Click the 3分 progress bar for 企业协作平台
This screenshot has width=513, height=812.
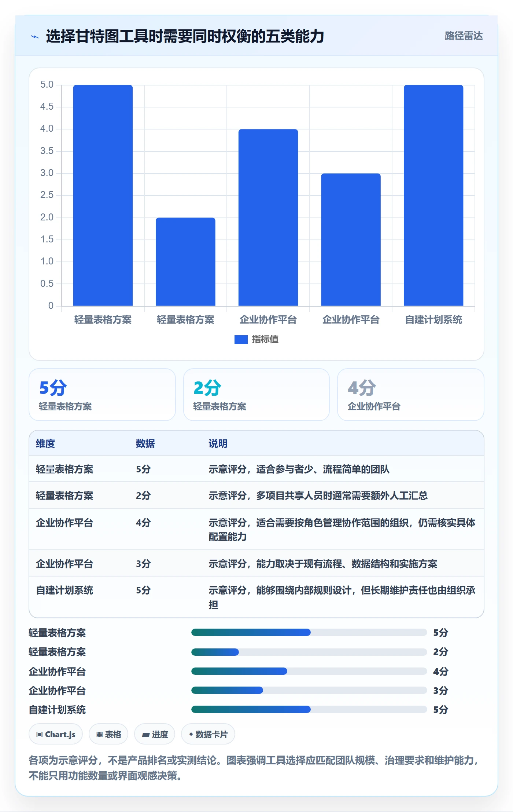pyautogui.click(x=309, y=690)
